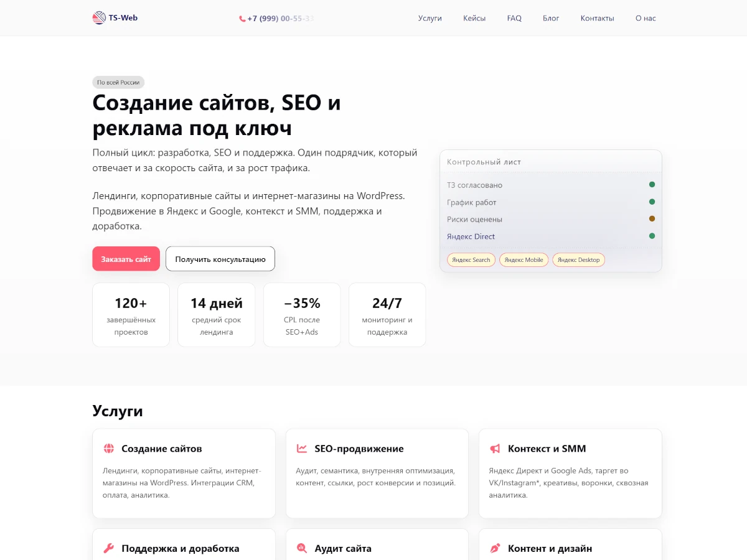Click the Получить консультацию button
This screenshot has width=747, height=560.
click(x=220, y=259)
